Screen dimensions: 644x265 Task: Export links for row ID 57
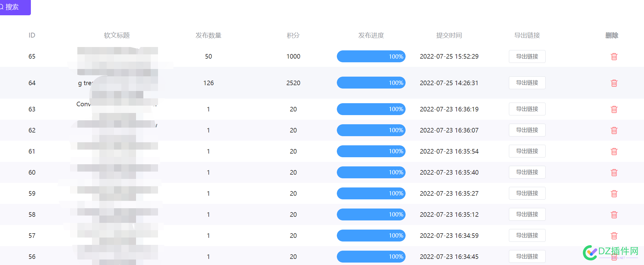coord(527,235)
